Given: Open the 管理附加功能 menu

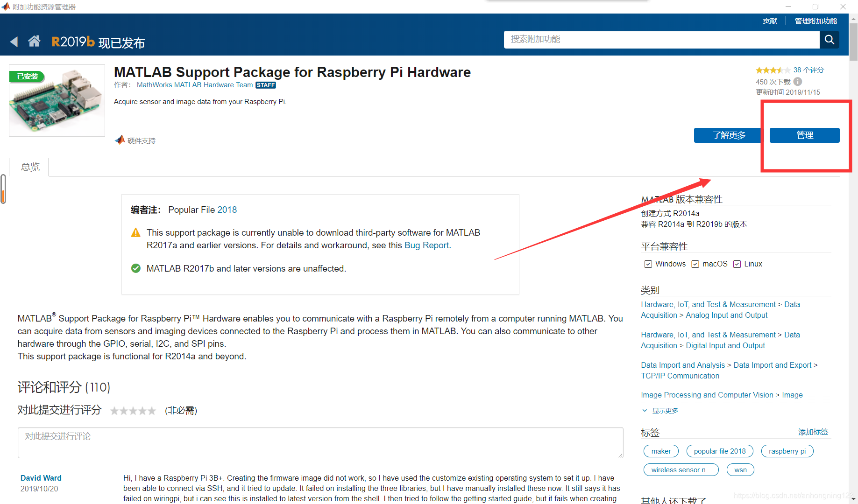Looking at the screenshot, I should coord(816,21).
